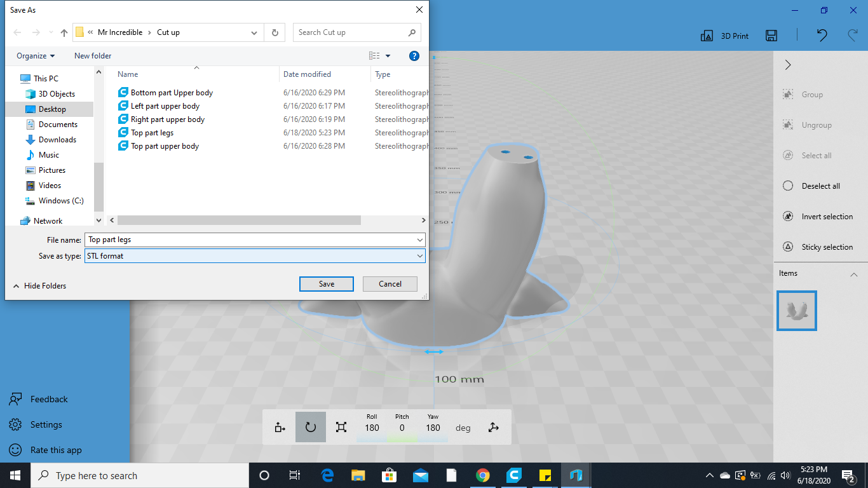Image resolution: width=868 pixels, height=488 pixels.
Task: Select file Right part upper body
Action: tap(168, 119)
